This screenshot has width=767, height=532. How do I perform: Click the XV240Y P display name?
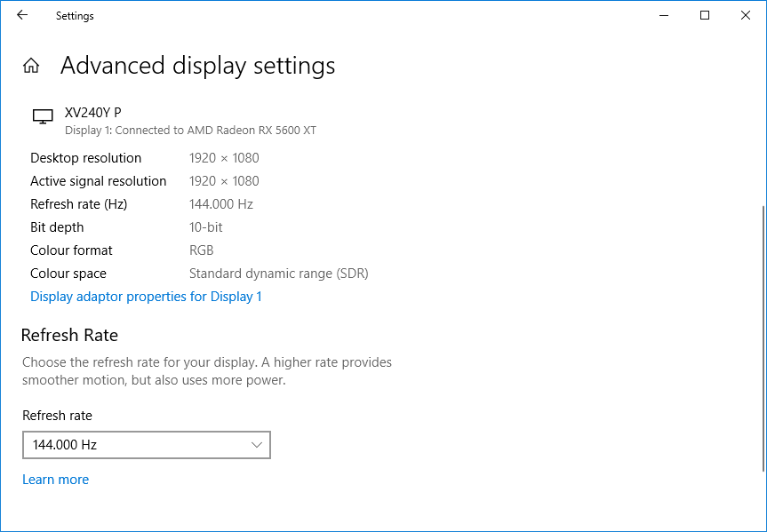pyautogui.click(x=93, y=113)
